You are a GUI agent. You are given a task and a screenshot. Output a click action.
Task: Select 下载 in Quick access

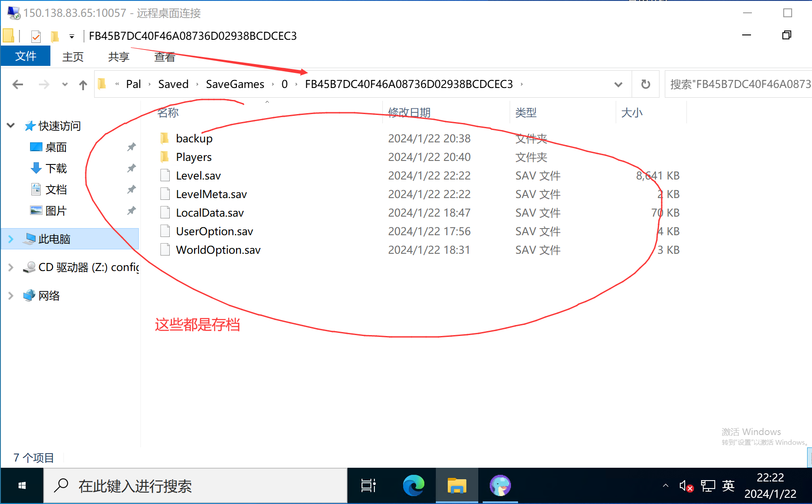pyautogui.click(x=56, y=168)
